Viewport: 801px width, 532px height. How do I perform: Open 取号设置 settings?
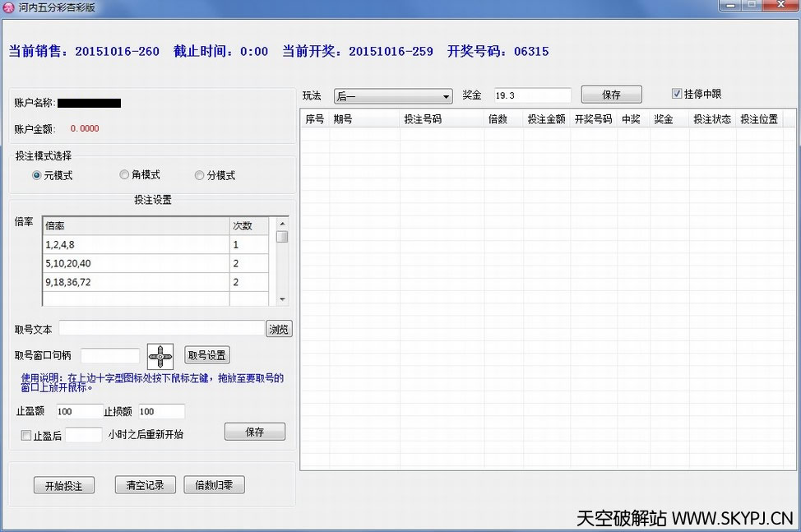[206, 355]
